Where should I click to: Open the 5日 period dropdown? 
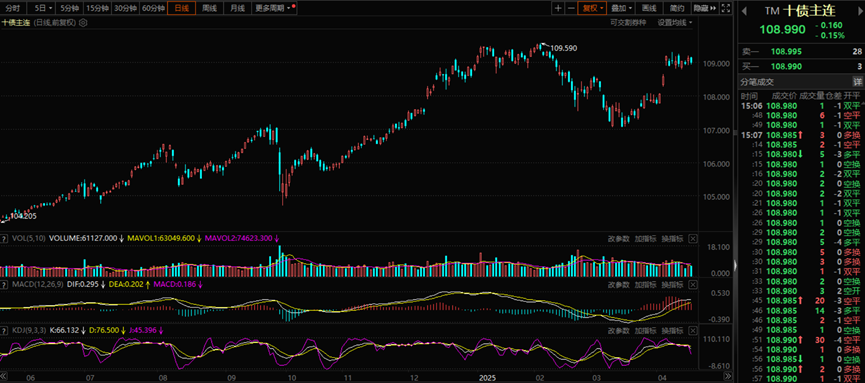pyautogui.click(x=42, y=8)
